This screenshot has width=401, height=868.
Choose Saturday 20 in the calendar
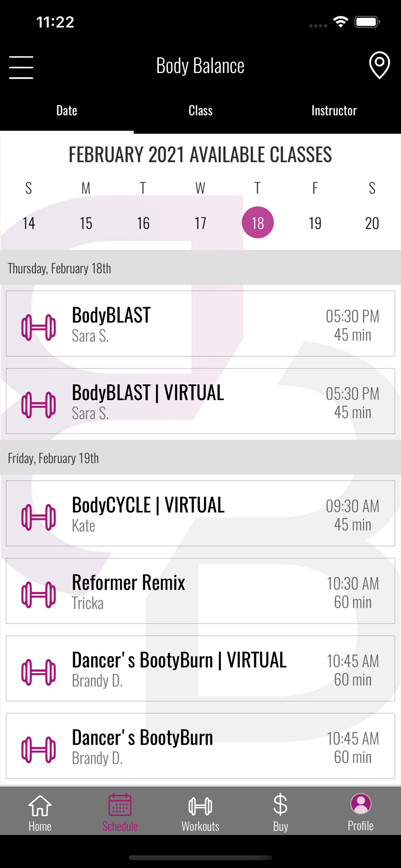coord(372,223)
